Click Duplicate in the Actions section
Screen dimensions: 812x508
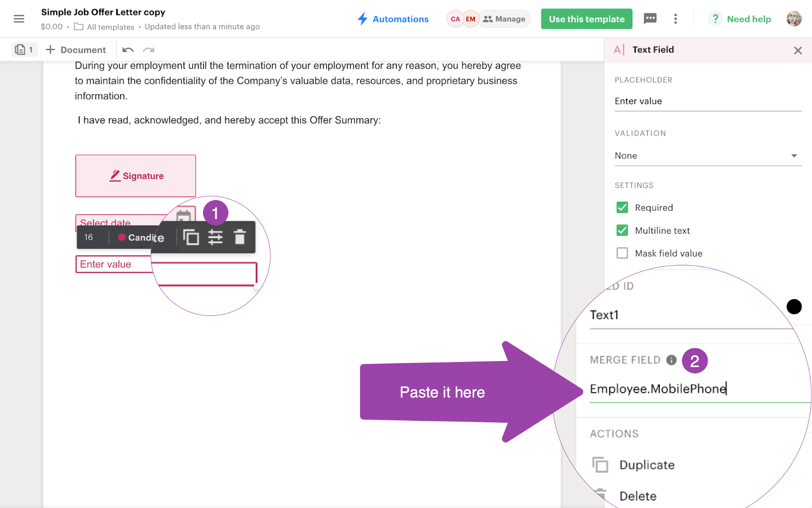[x=633, y=465]
